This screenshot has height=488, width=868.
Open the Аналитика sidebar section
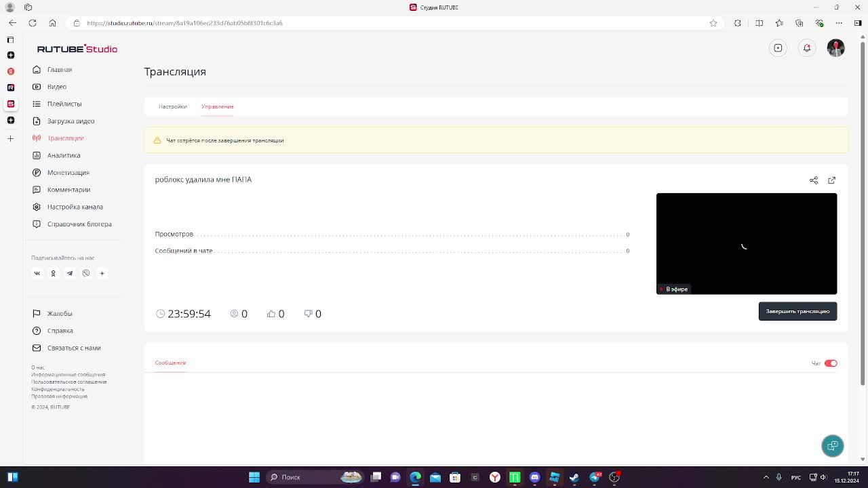coord(63,155)
